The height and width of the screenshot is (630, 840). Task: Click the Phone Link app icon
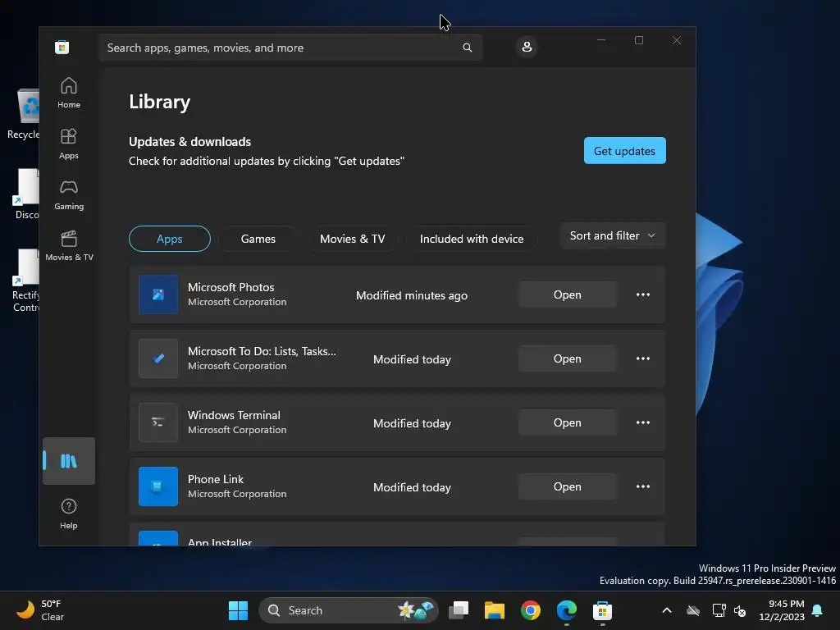click(x=158, y=486)
